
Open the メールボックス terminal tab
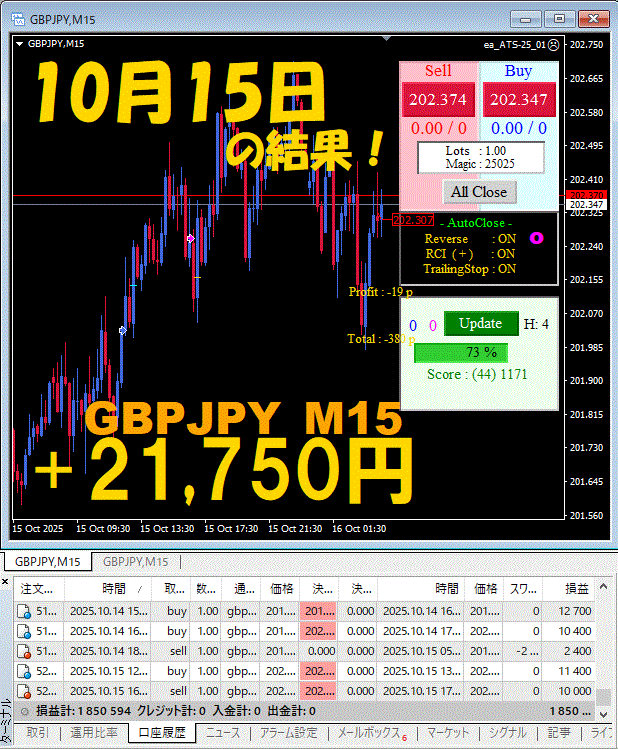pos(371,733)
